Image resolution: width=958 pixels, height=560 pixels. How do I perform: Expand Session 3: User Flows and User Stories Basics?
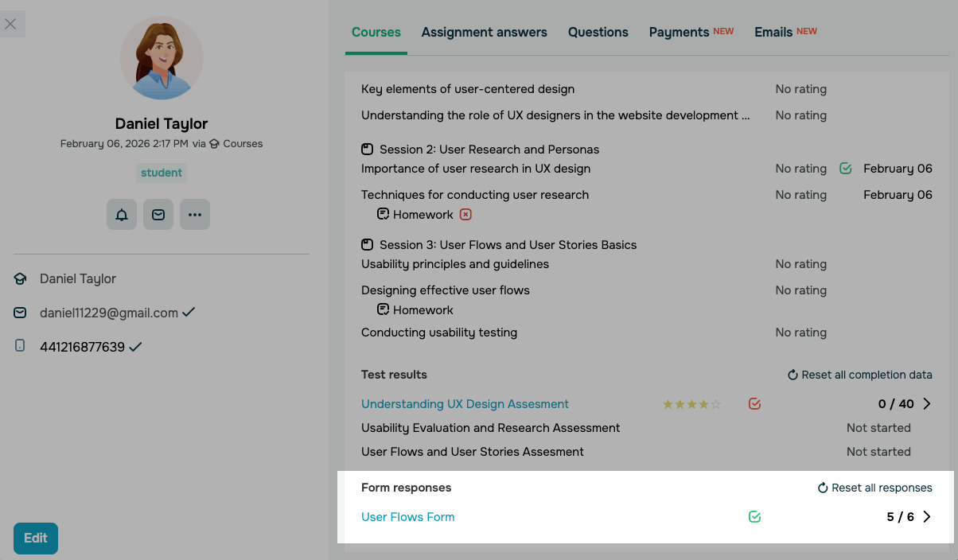[x=508, y=245]
